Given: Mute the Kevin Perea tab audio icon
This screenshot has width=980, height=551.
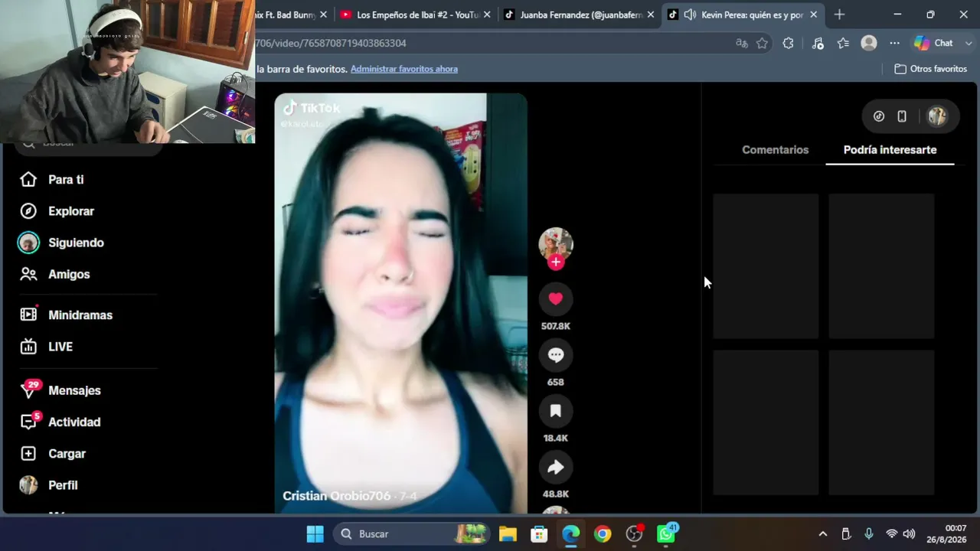Looking at the screenshot, I should (690, 15).
